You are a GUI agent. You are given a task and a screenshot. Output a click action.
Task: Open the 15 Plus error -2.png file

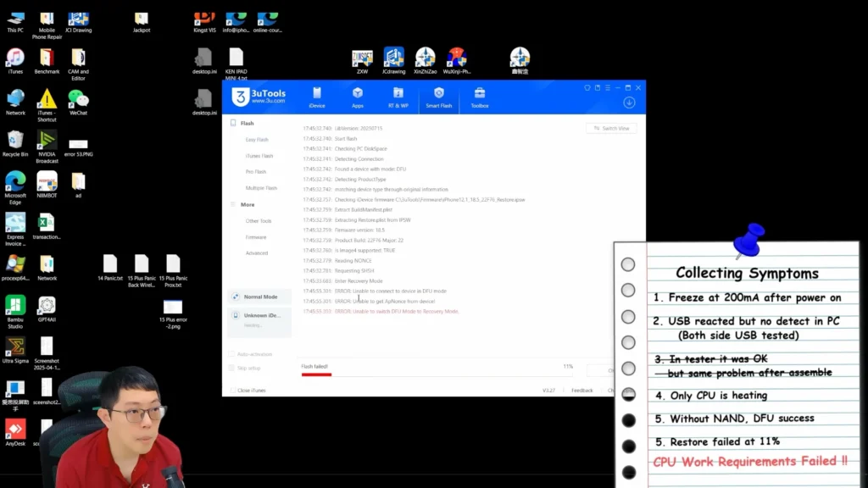(173, 313)
